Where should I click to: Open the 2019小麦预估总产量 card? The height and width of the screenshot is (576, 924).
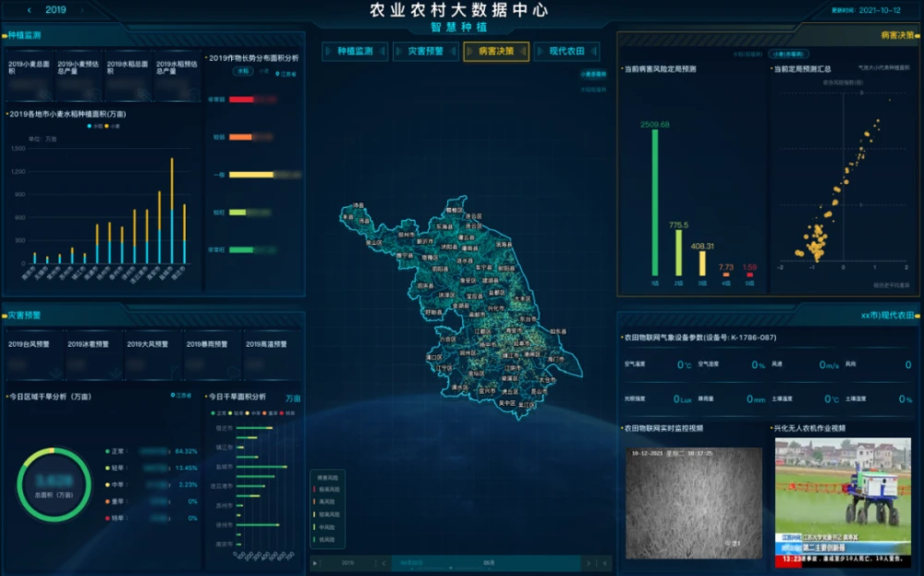[79, 78]
